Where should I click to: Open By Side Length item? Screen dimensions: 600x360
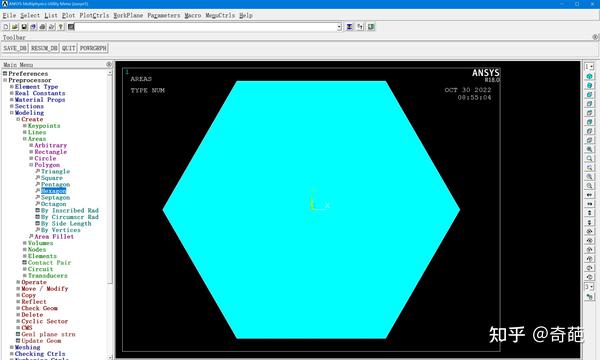(x=66, y=223)
